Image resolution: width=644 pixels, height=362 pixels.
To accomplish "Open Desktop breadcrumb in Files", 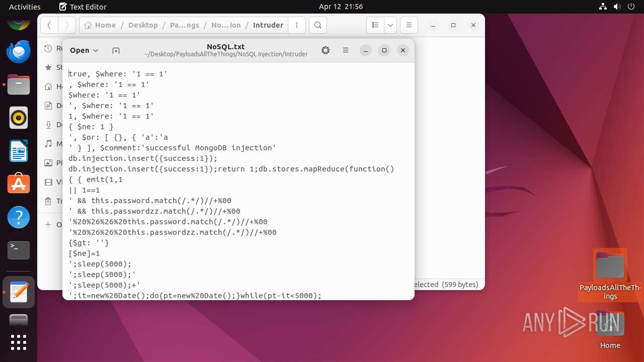I will click(143, 25).
